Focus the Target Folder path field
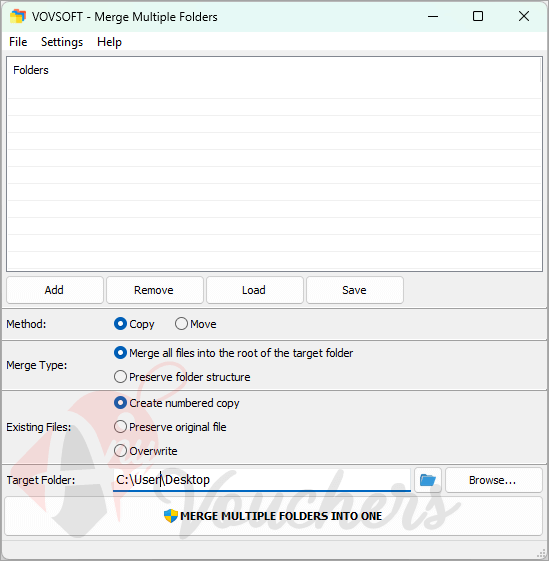This screenshot has height=561, width=549. coord(262,480)
